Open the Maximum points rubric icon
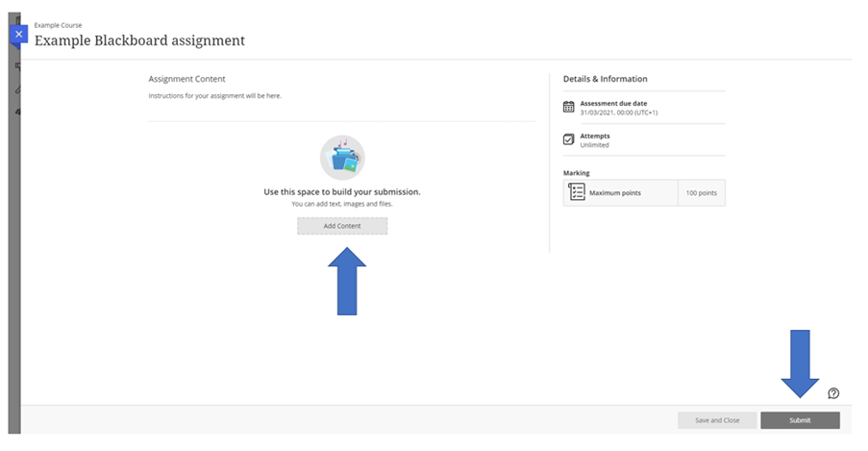This screenshot has width=868, height=451. (577, 192)
